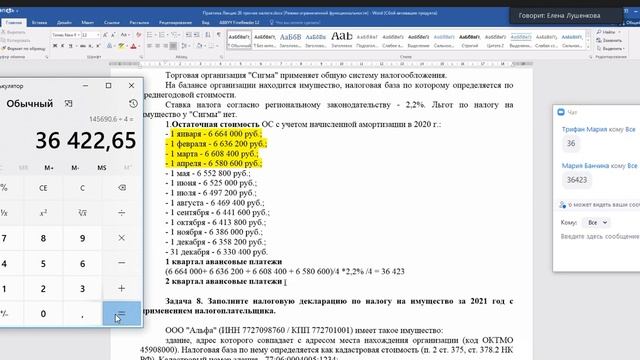This screenshot has height=360, width=640.
Task: Clear all formatting in Word
Action: tap(139, 35)
